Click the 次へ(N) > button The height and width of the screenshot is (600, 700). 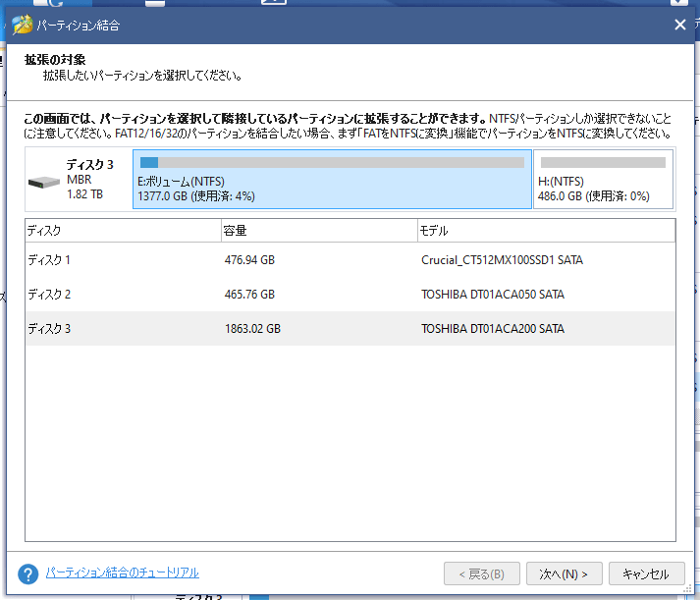pyautogui.click(x=564, y=573)
